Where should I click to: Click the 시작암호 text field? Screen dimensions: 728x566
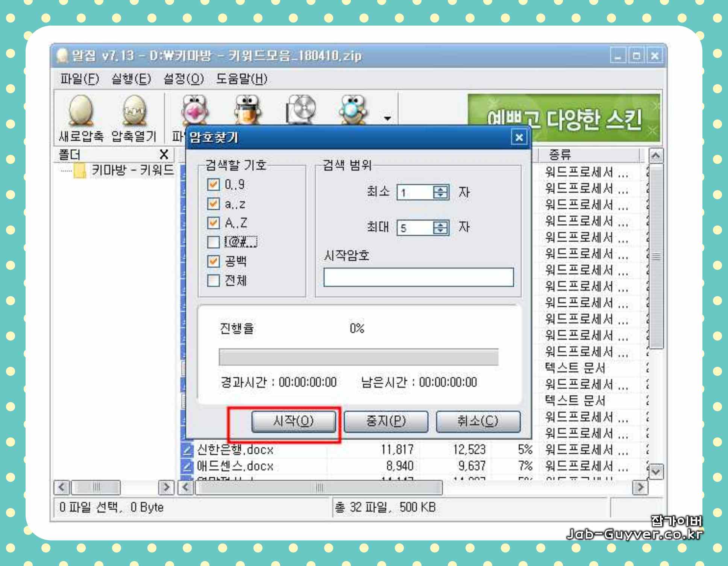(418, 277)
